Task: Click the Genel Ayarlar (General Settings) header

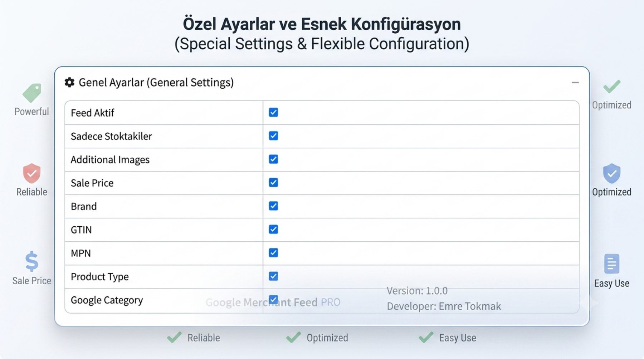Action: 156,83
